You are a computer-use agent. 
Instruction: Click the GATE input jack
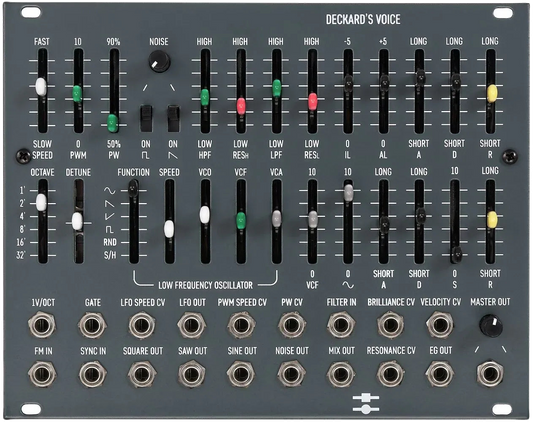[92, 325]
